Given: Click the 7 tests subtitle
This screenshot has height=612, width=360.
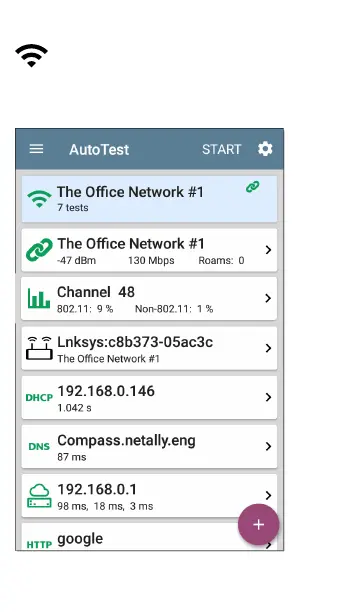Looking at the screenshot, I should point(73,208).
